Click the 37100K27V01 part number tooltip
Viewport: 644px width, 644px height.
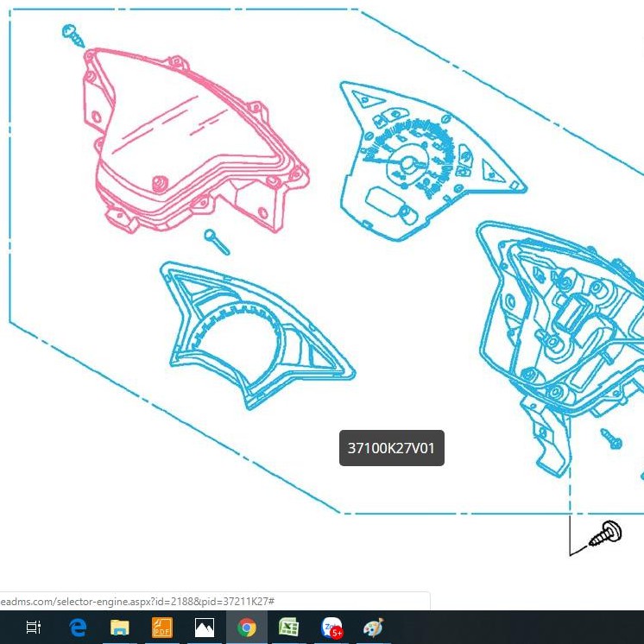pyautogui.click(x=391, y=448)
